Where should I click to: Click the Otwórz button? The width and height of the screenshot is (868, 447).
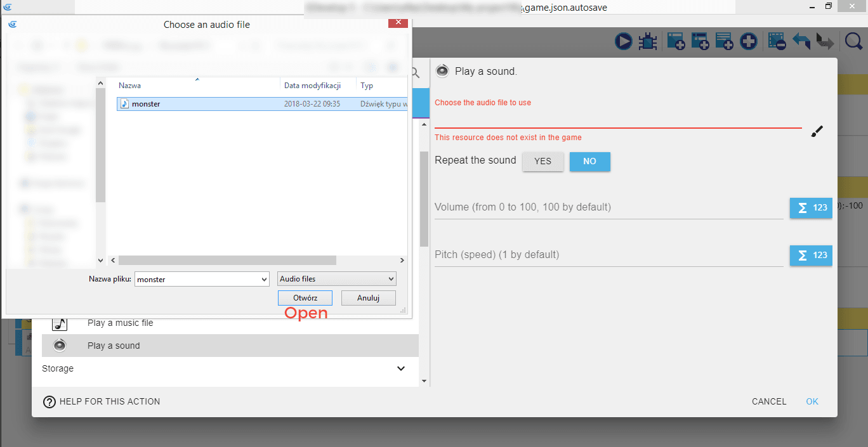[305, 298]
